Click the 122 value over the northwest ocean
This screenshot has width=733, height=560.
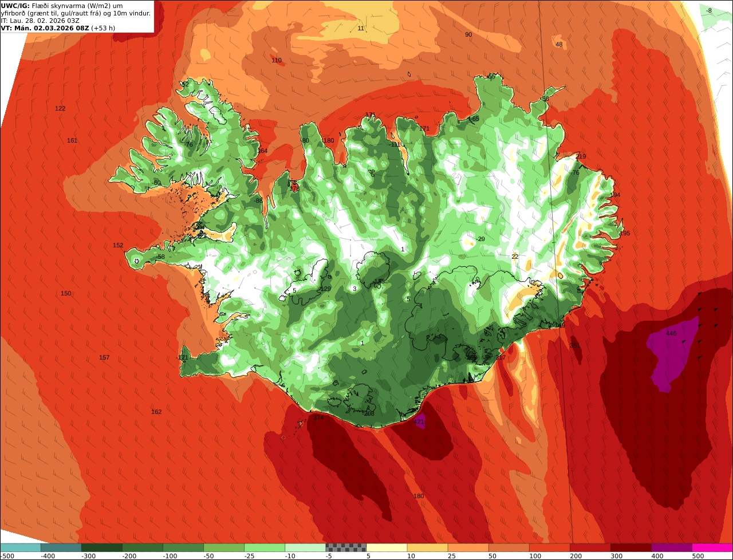(60, 108)
